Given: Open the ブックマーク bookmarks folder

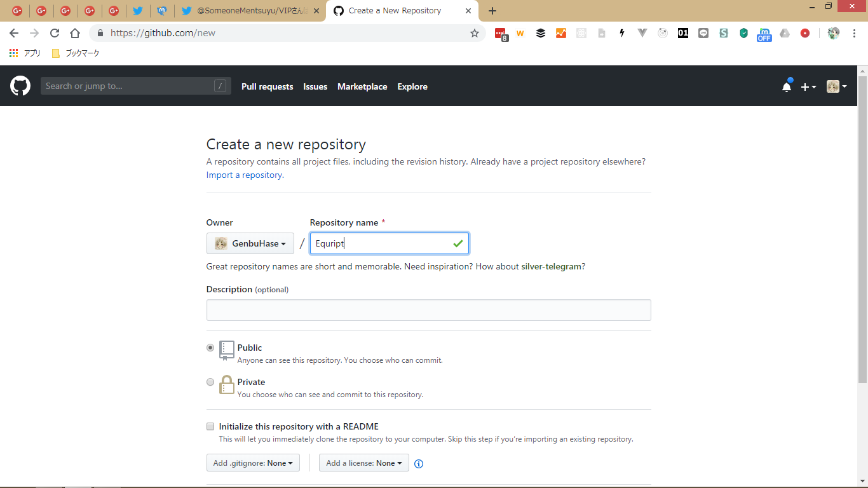Looking at the screenshot, I should pos(76,53).
